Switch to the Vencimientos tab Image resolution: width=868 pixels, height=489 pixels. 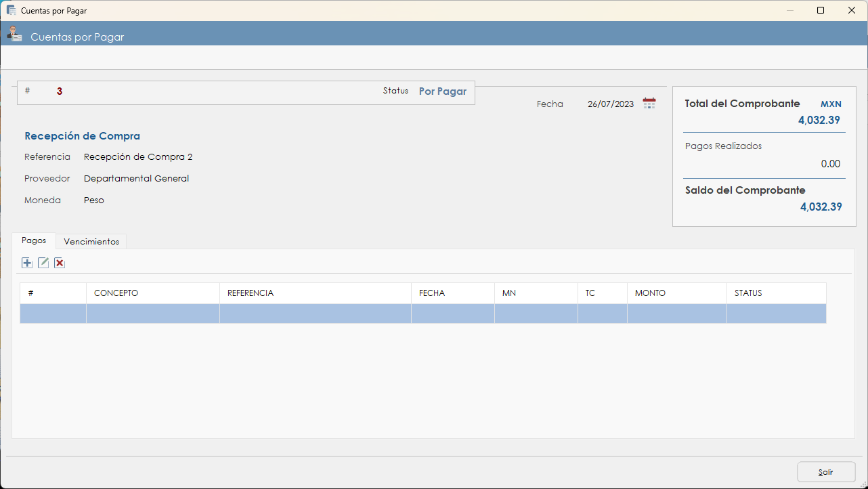(x=91, y=242)
